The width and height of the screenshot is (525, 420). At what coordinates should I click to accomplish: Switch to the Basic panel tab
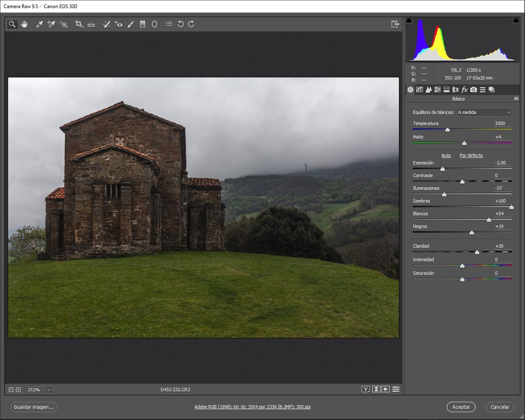pyautogui.click(x=410, y=89)
